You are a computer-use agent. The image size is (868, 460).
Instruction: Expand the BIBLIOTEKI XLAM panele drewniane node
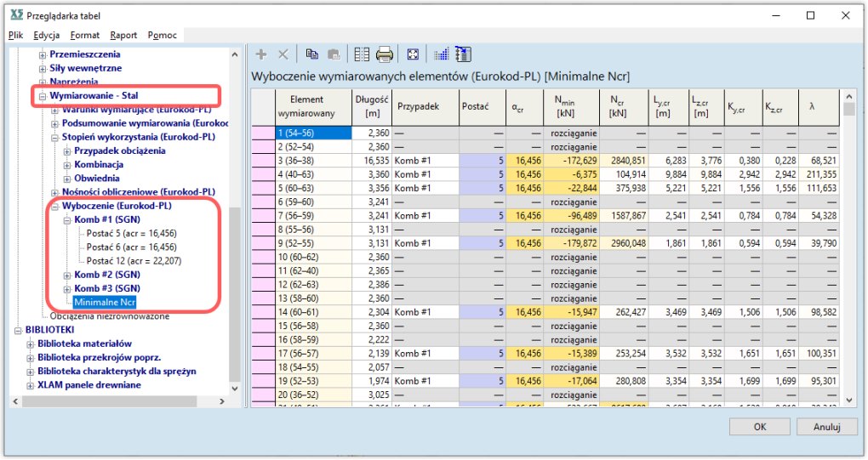point(31,385)
